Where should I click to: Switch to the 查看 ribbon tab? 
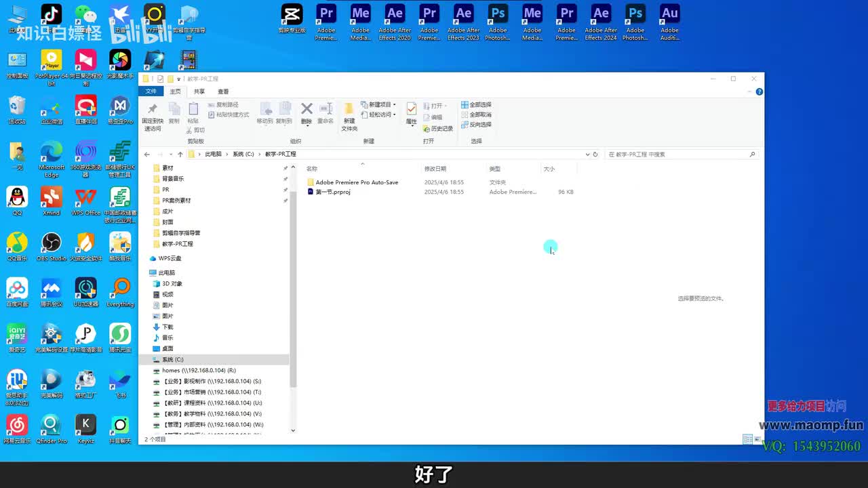click(x=223, y=91)
